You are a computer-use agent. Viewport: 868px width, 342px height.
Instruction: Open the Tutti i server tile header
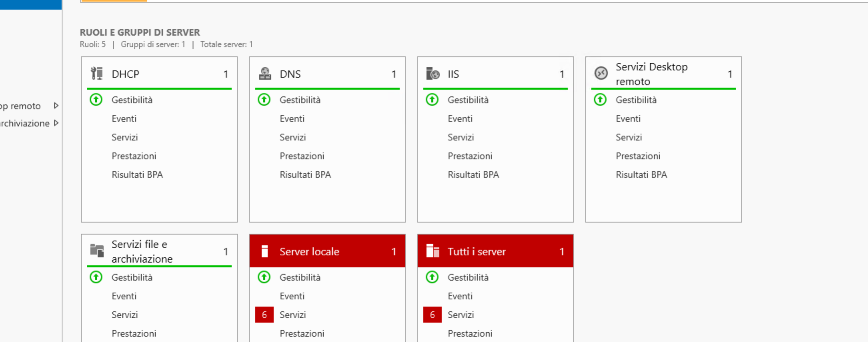pos(477,251)
